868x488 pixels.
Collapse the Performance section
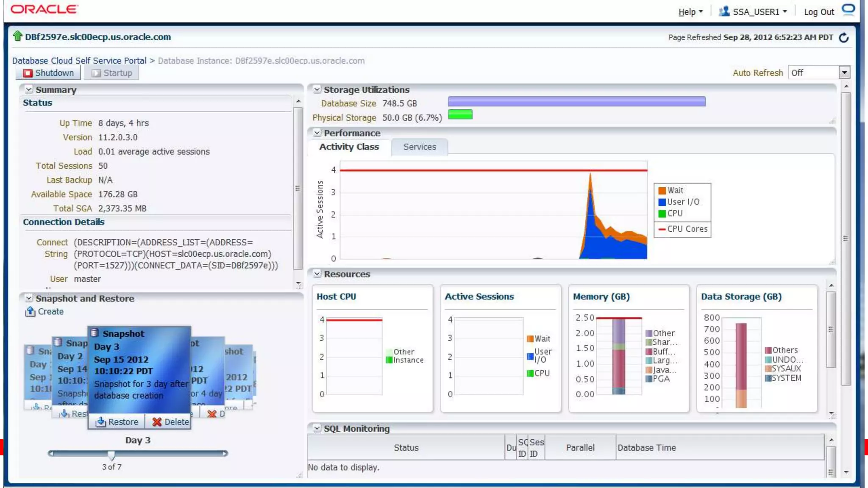click(x=317, y=133)
